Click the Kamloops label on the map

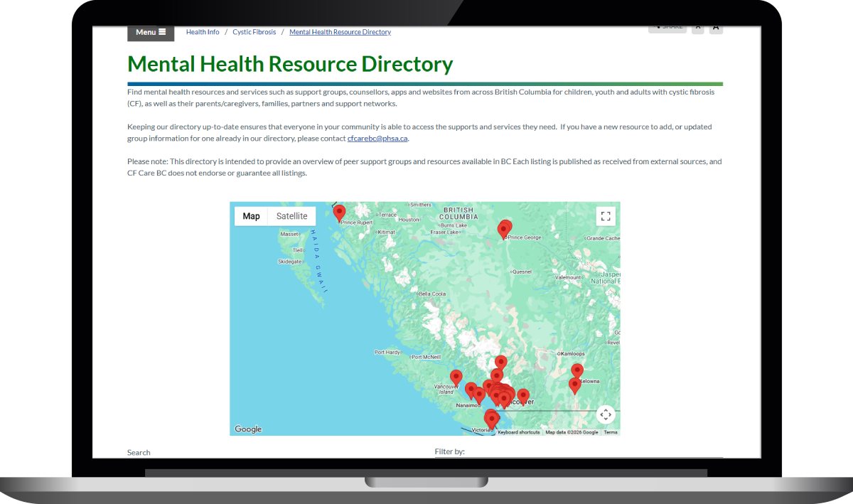(x=572, y=353)
